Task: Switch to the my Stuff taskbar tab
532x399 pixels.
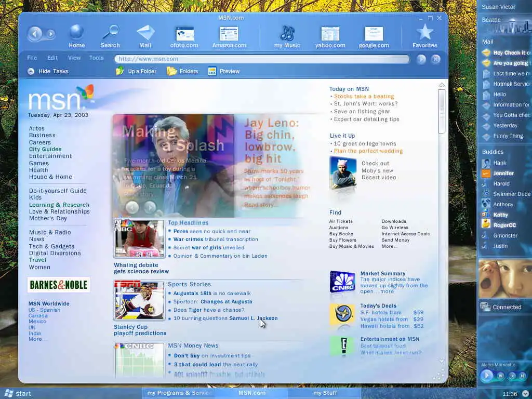Action: [x=325, y=393]
